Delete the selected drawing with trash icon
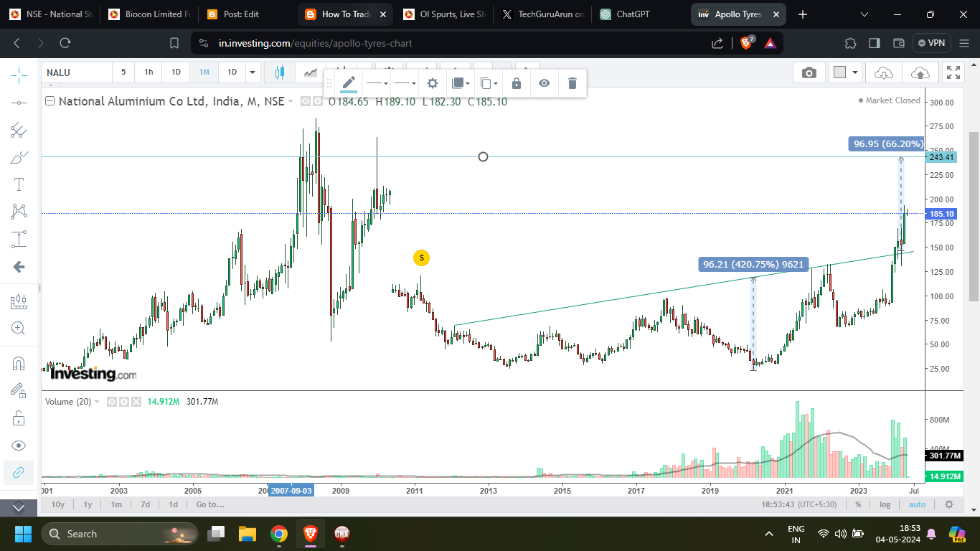 573,83
